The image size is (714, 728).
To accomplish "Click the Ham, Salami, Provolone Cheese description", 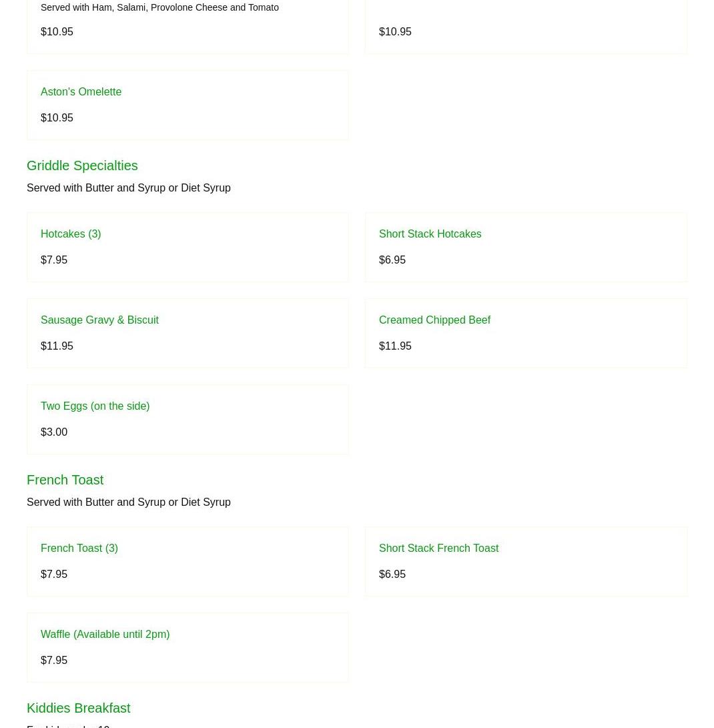I will (159, 8).
